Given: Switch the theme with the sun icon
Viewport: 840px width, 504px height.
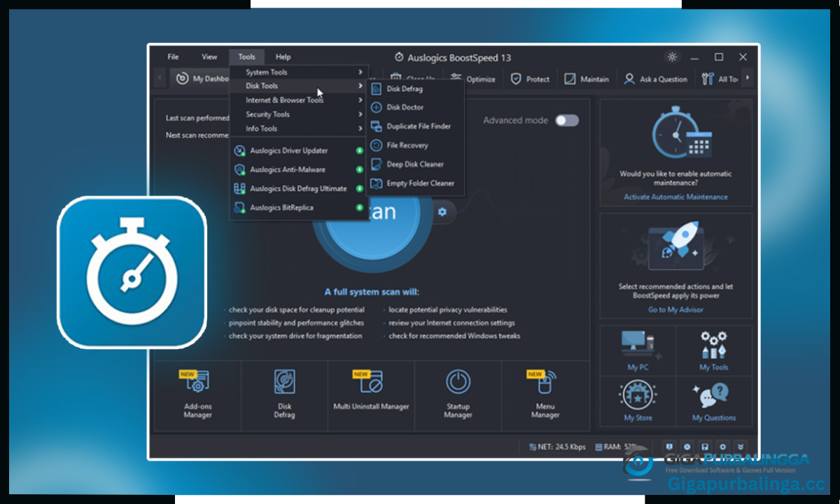Looking at the screenshot, I should coord(672,57).
